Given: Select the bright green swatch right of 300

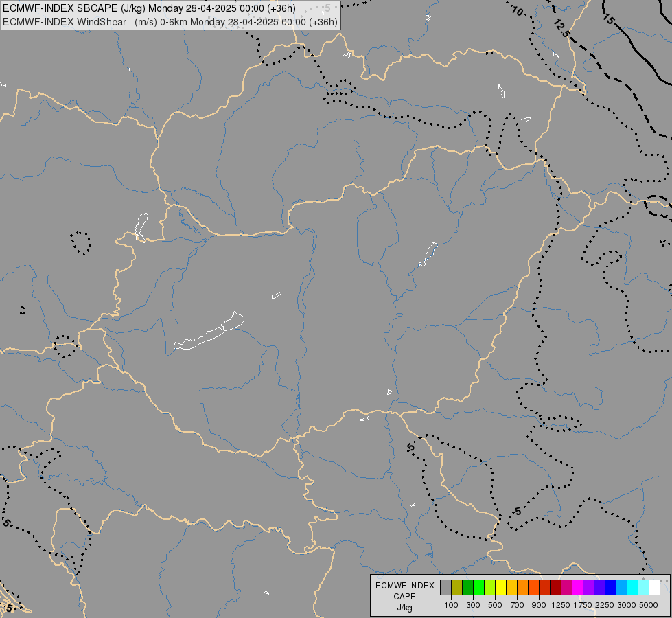Looking at the screenshot, I should pyautogui.click(x=478, y=588).
